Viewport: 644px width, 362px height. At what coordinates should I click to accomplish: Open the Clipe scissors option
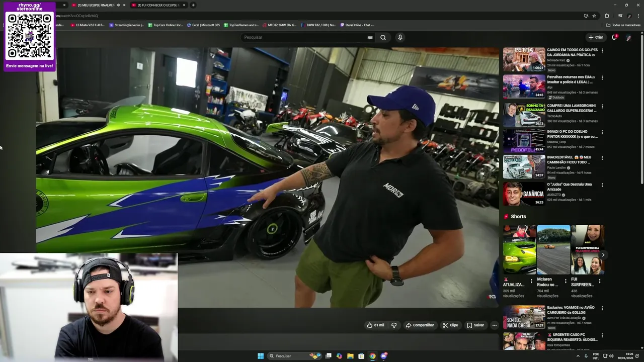[450, 325]
